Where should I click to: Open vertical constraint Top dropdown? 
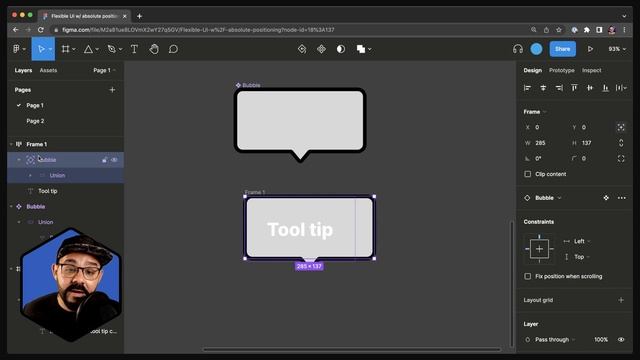582,257
